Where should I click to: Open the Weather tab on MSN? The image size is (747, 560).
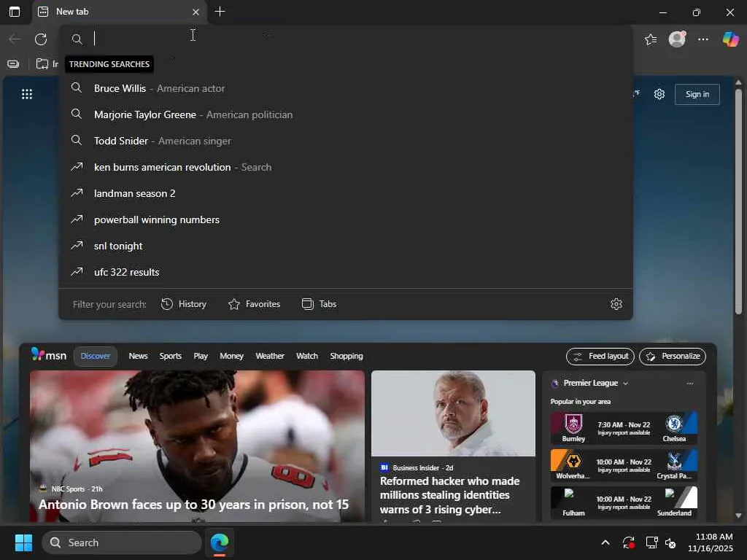[x=270, y=356]
